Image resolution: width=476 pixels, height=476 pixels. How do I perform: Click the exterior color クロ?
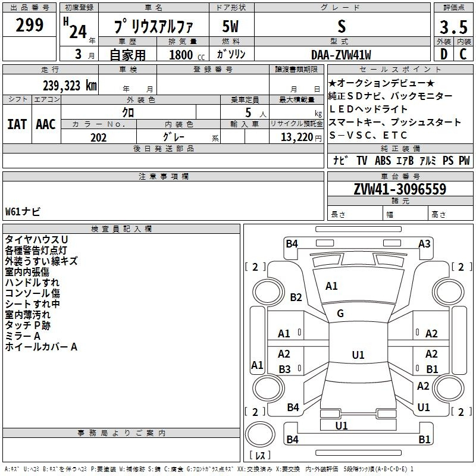128,112
